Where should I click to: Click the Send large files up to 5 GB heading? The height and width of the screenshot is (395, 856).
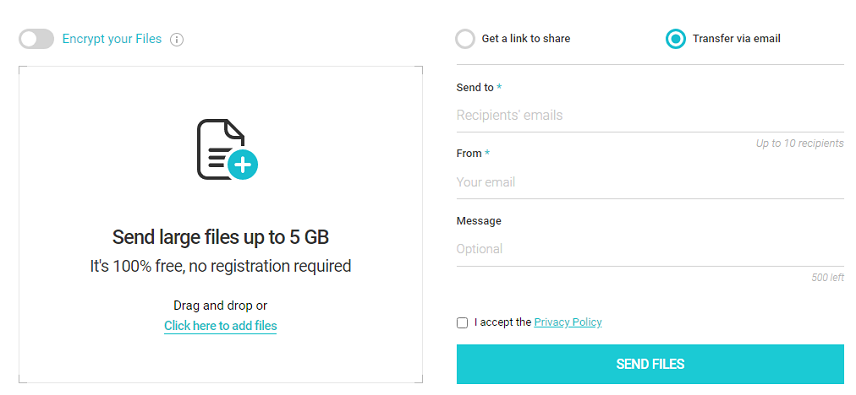coord(221,237)
